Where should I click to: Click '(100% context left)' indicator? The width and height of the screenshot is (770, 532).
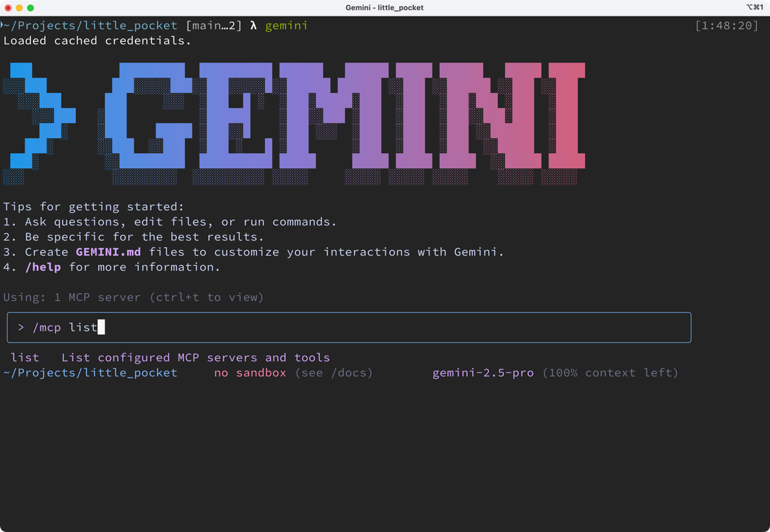610,373
